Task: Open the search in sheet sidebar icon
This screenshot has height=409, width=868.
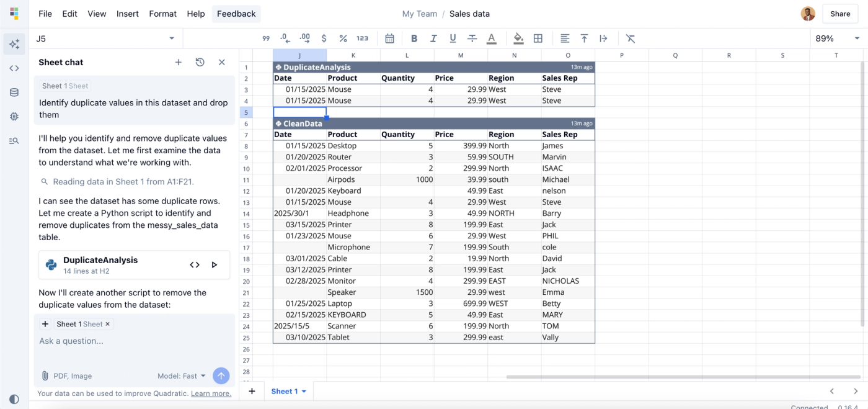Action: click(14, 141)
